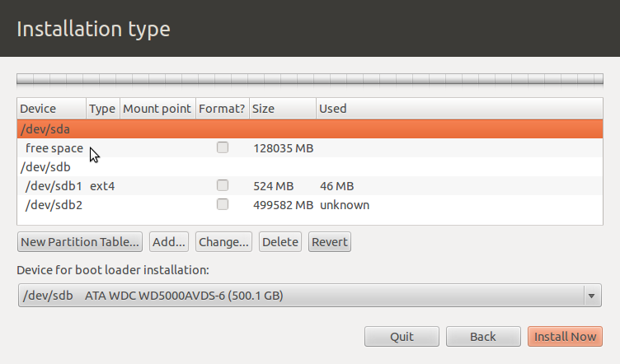620x364 pixels.
Task: Click the Delete partition button
Action: click(279, 242)
